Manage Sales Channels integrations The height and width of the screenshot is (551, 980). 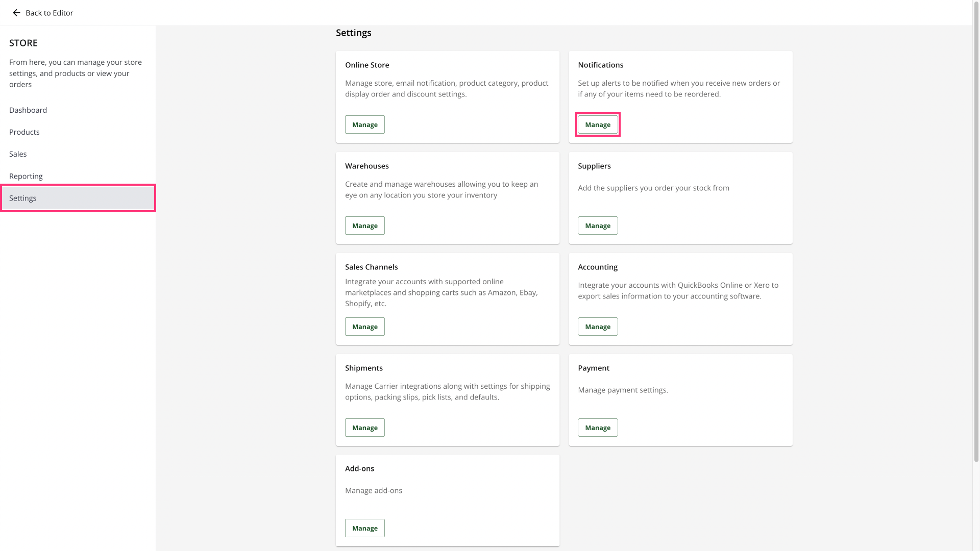364,327
